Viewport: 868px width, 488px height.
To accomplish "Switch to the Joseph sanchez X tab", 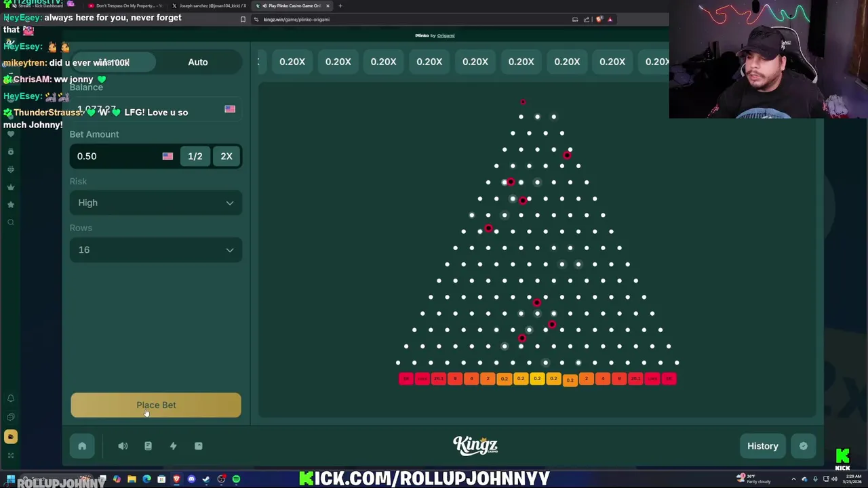I will [x=210, y=5].
